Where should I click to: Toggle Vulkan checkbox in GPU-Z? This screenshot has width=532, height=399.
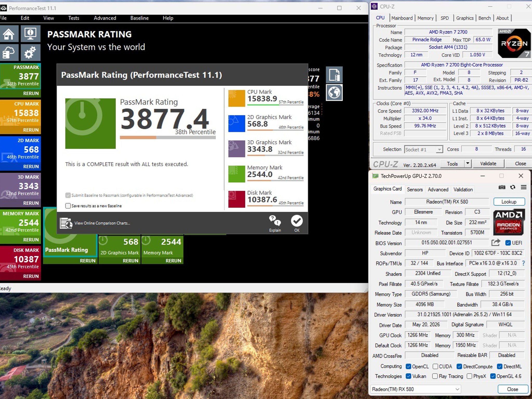[x=408, y=376]
